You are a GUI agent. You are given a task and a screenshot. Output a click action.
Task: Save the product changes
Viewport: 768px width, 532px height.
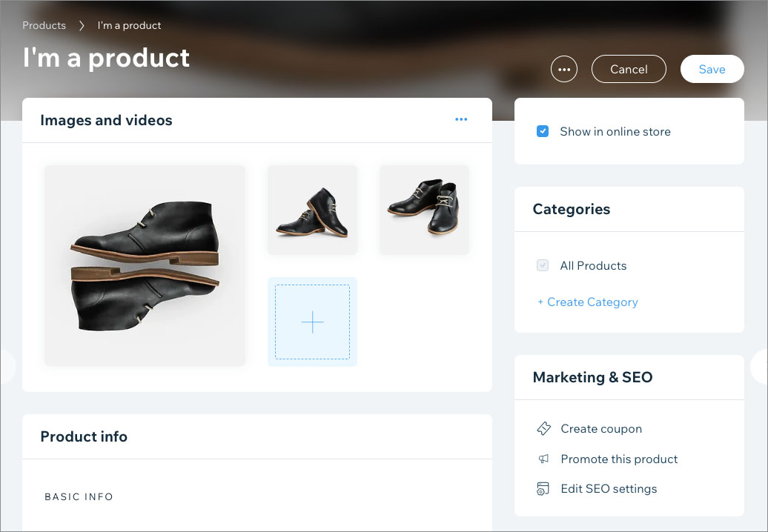[712, 68]
